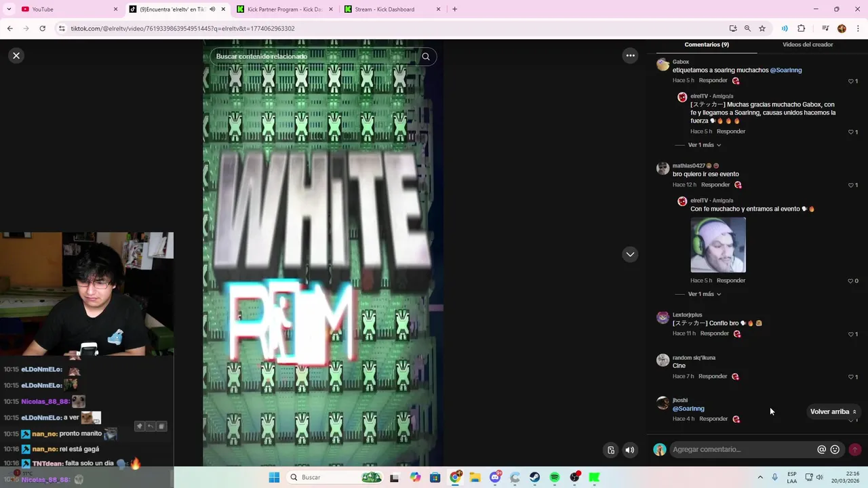Click the @ mention icon in comment box

tap(821, 449)
